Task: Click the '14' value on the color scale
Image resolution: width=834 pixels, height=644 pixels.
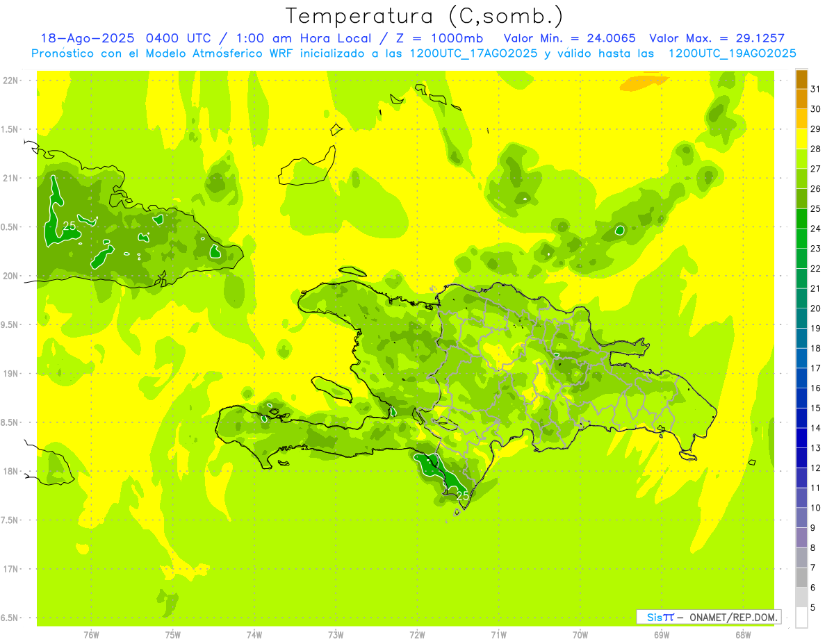Action: (815, 428)
